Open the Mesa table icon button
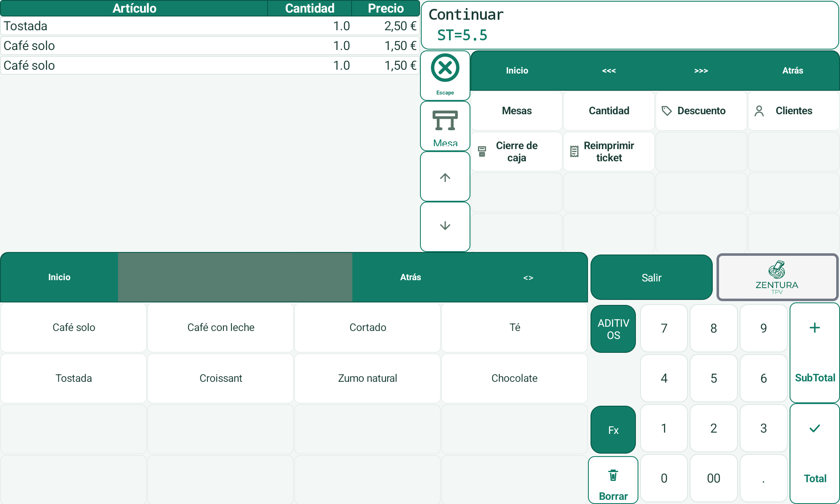 coord(445,126)
